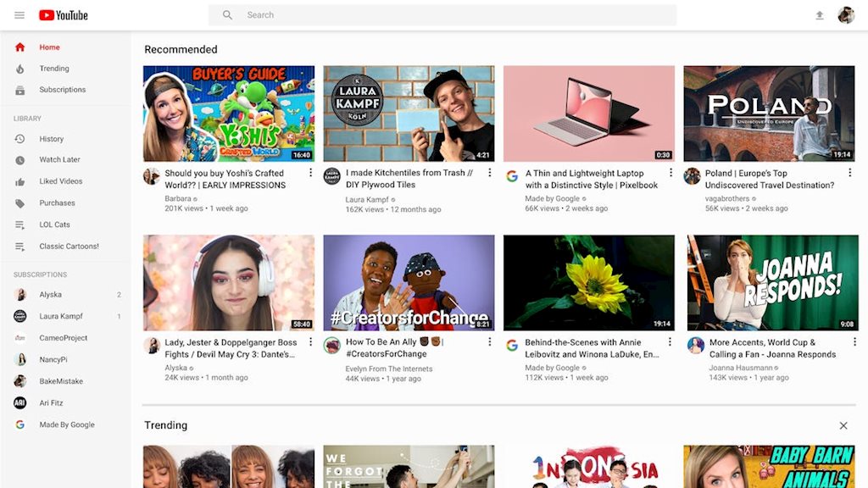The width and height of the screenshot is (868, 488).
Task: Open options menu for Yoshi's Crafted World video
Action: click(x=310, y=173)
